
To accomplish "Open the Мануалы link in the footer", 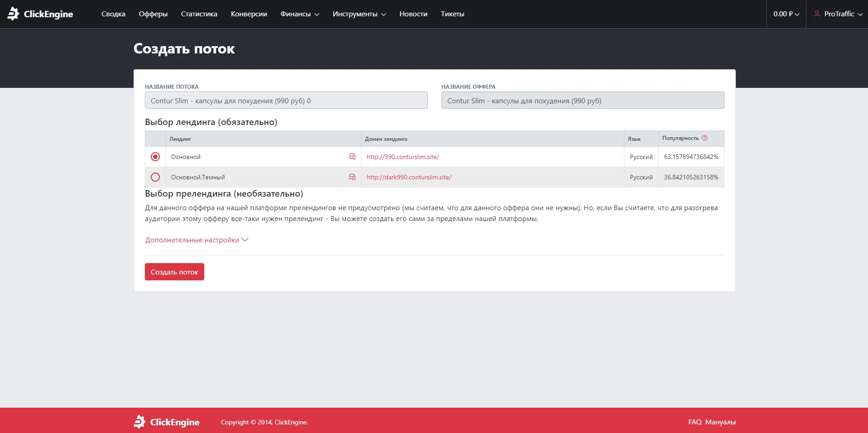I will 720,422.
